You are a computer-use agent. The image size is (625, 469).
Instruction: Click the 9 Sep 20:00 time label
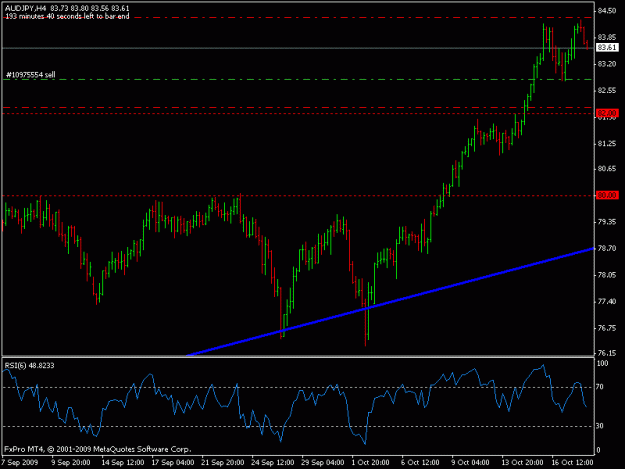[71, 462]
